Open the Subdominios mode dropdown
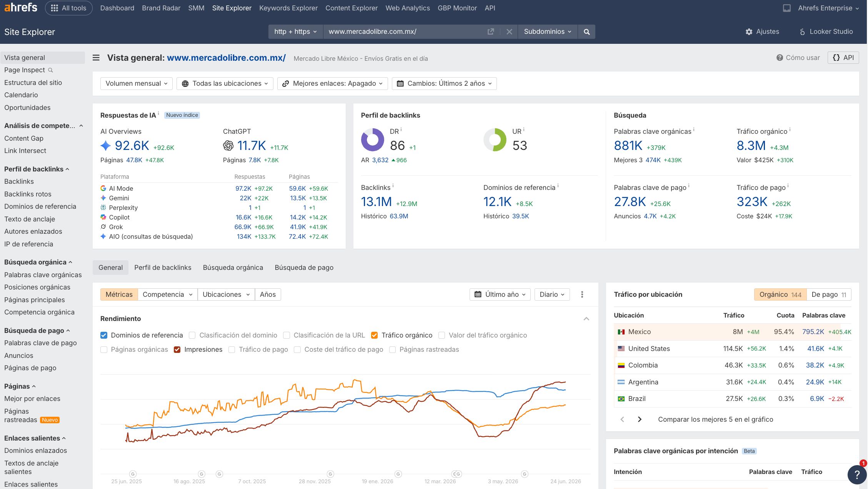The width and height of the screenshot is (868, 489). click(x=548, y=32)
